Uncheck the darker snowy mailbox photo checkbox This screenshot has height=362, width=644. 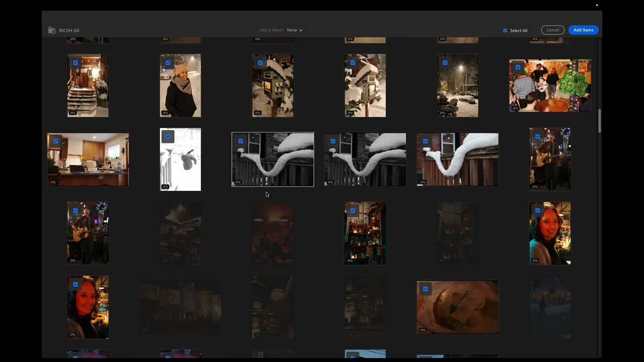pos(260,63)
